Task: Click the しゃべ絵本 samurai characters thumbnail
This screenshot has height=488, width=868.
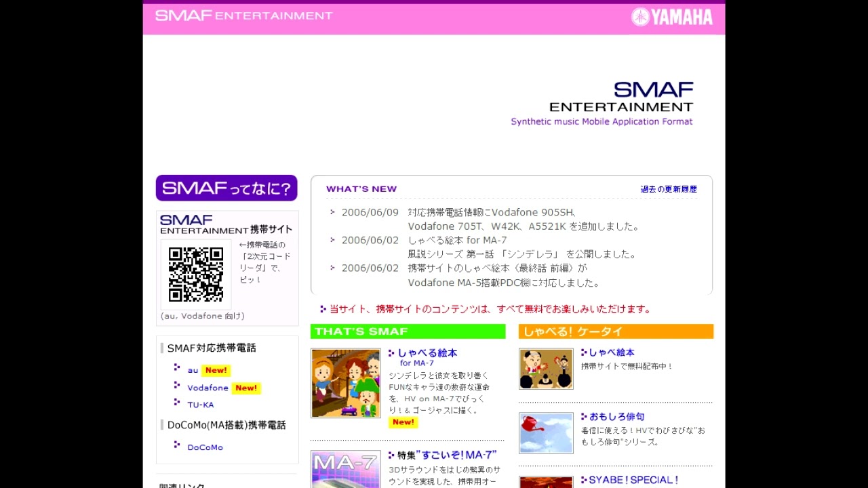Action: [x=546, y=369]
